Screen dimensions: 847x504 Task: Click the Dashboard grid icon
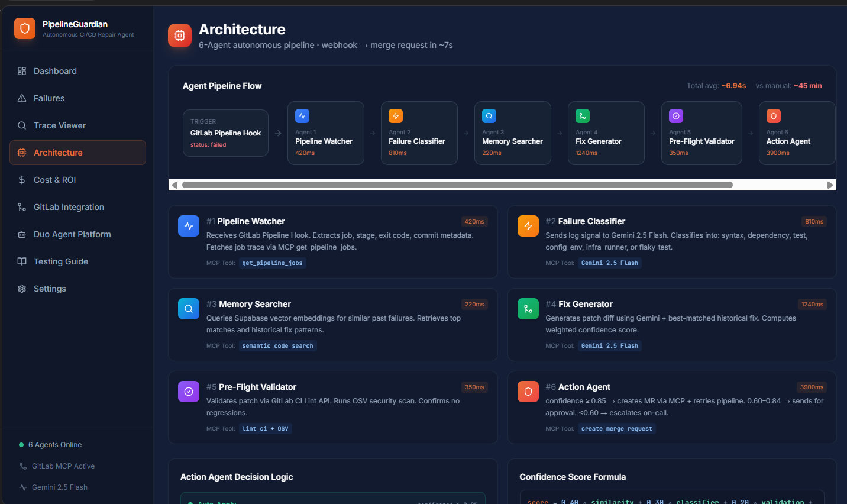click(x=22, y=71)
